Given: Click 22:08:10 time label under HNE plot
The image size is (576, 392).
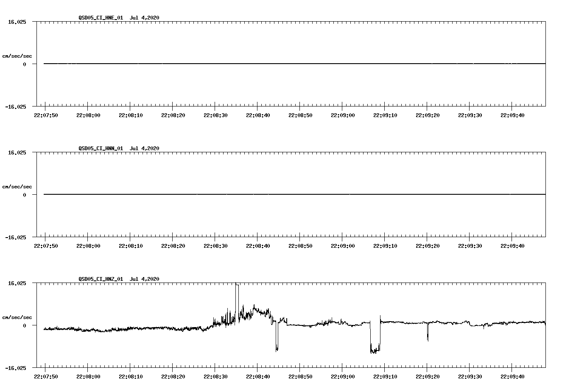Looking at the screenshot, I should pyautogui.click(x=131, y=115).
